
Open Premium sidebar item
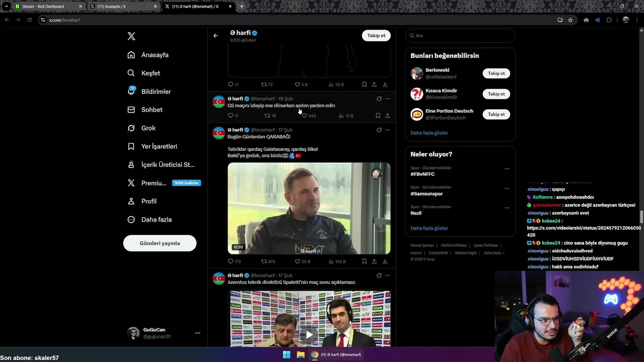(164, 183)
